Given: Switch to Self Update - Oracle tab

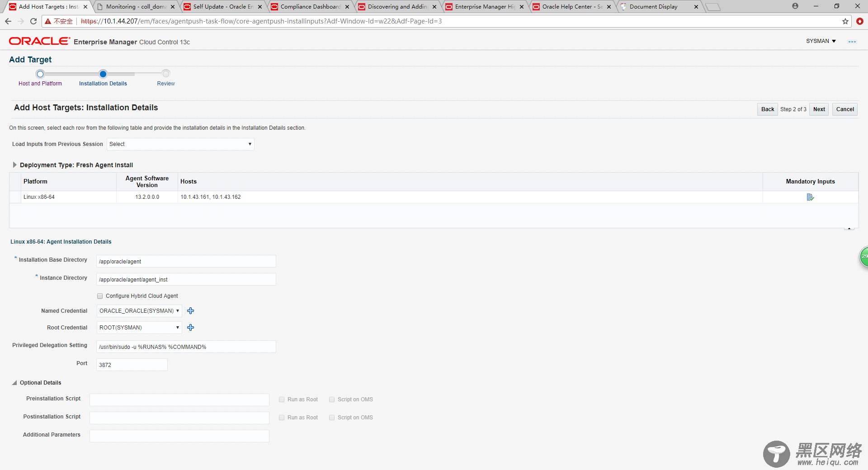Looking at the screenshot, I should (223, 7).
